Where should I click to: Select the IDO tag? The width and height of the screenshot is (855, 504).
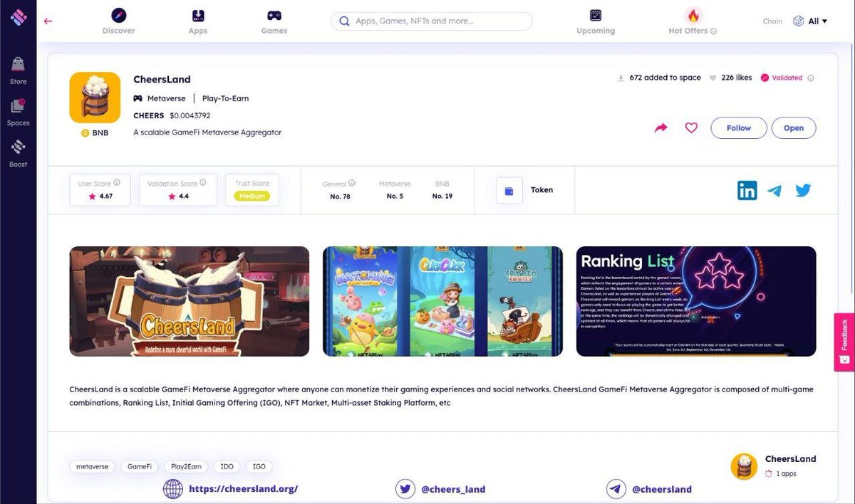coord(227,467)
